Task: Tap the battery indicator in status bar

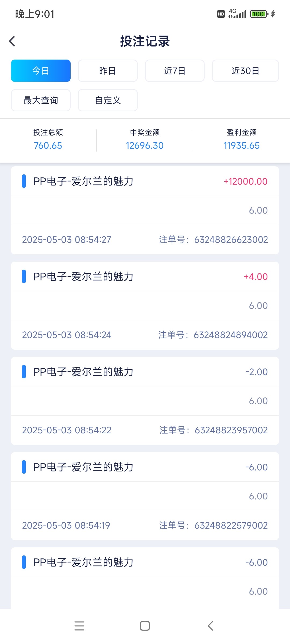Action: click(x=259, y=14)
